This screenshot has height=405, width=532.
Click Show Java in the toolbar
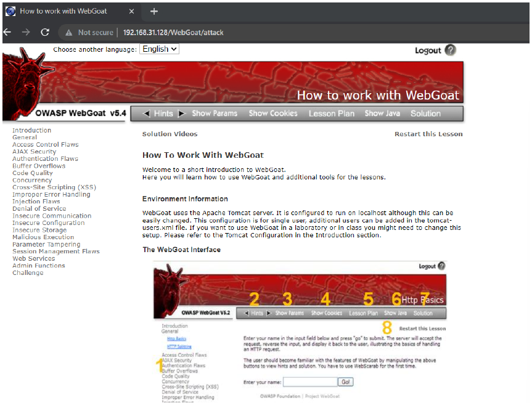click(x=382, y=113)
